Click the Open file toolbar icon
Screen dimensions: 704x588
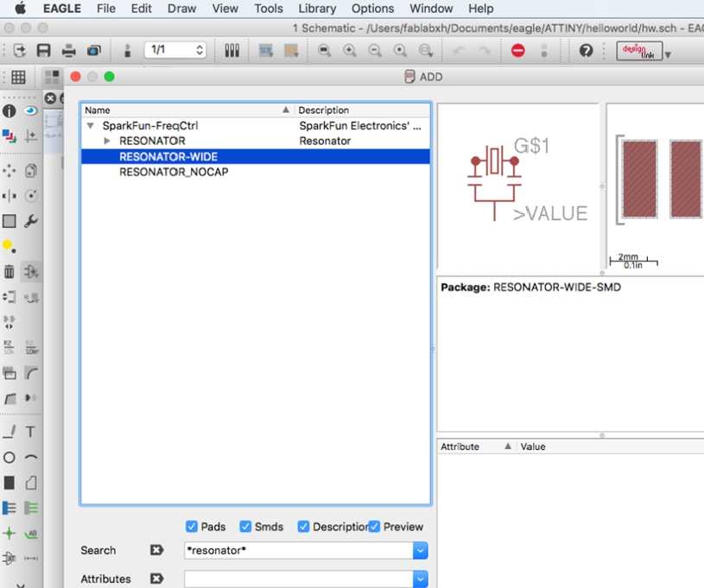19,50
